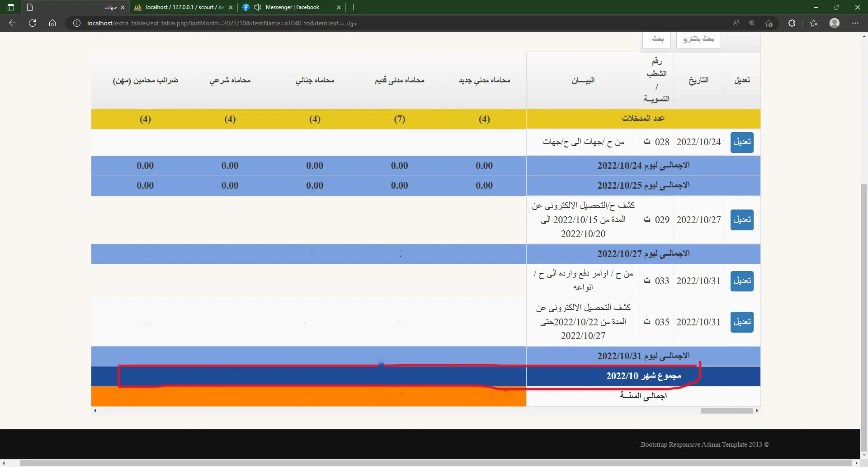This screenshot has width=868, height=467.
Task: Click the zoom magnifier icon in address bar
Action: (752, 23)
